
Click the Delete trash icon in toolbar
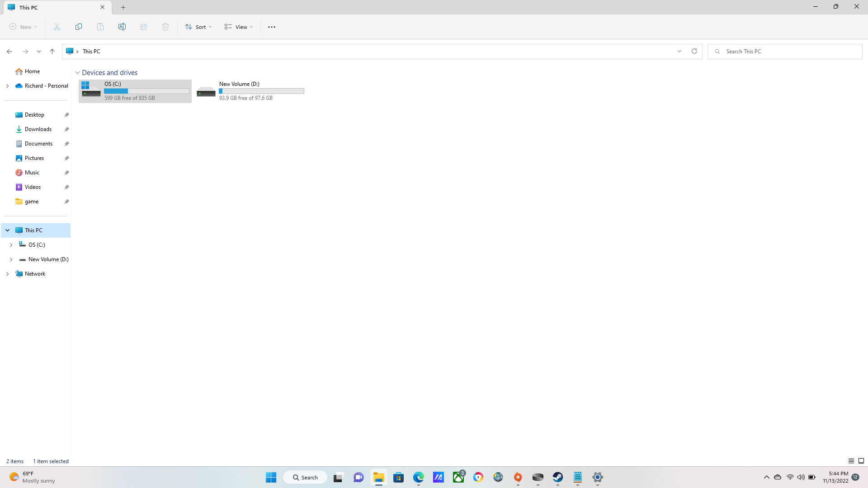(165, 27)
